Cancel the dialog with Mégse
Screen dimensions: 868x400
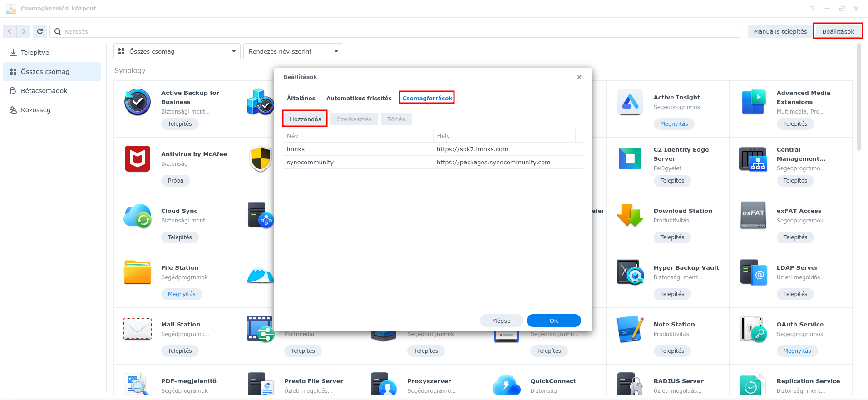[x=501, y=321]
